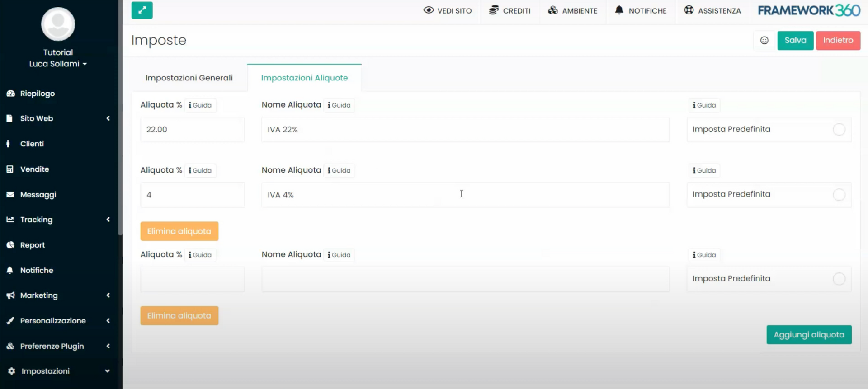868x389 pixels.
Task: Click the smiley face icon button
Action: (764, 40)
